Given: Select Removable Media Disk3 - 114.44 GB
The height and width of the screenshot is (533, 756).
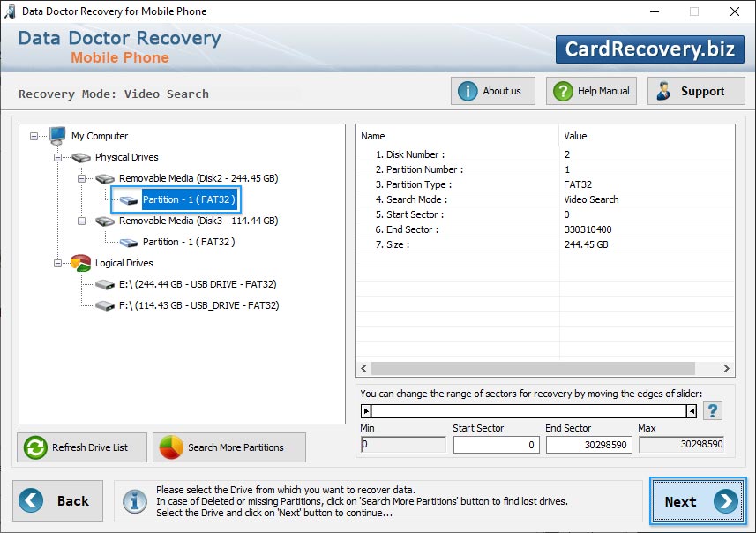Looking at the screenshot, I should click(198, 221).
